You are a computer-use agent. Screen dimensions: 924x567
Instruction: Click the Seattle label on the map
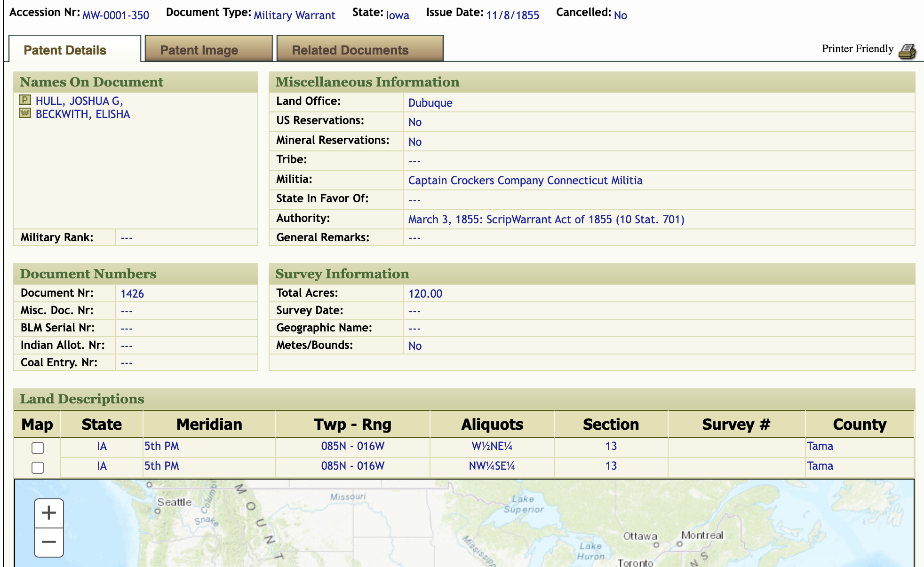[x=174, y=502]
